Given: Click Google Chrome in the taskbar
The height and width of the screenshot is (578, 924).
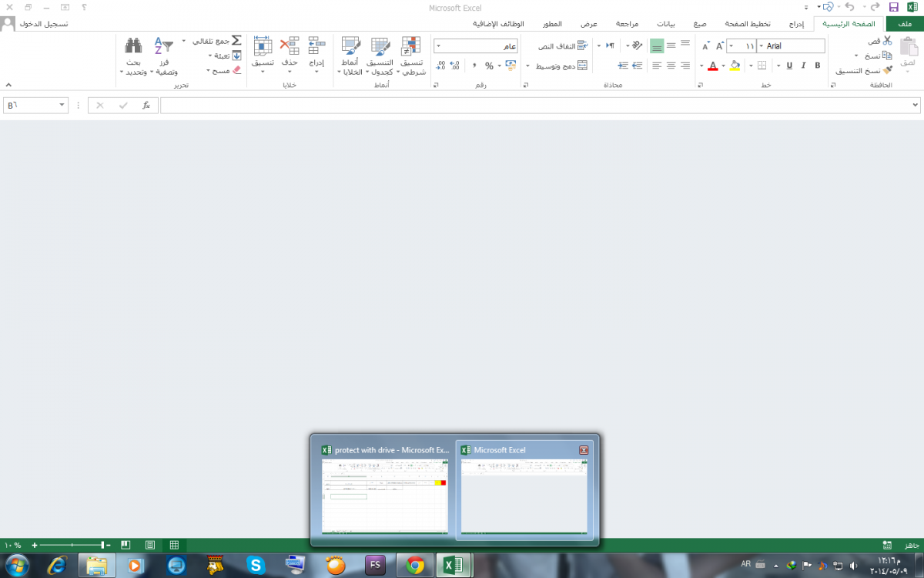Looking at the screenshot, I should pyautogui.click(x=415, y=565).
